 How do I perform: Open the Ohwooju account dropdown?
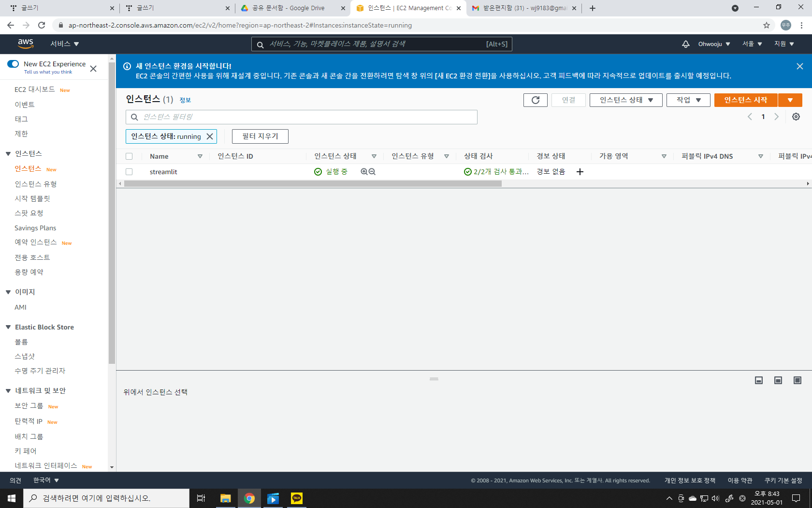pos(714,44)
